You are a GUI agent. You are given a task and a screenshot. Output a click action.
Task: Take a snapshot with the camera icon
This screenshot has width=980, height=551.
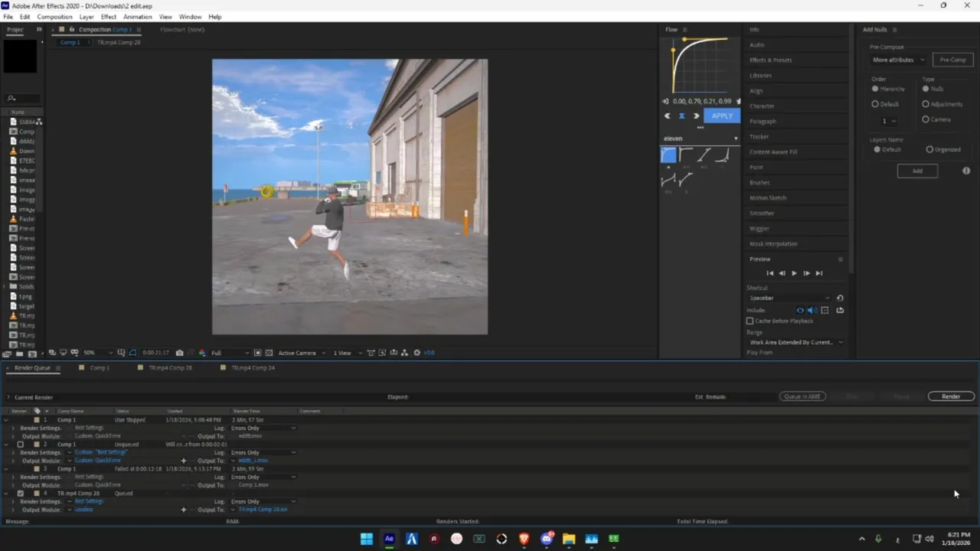[179, 353]
